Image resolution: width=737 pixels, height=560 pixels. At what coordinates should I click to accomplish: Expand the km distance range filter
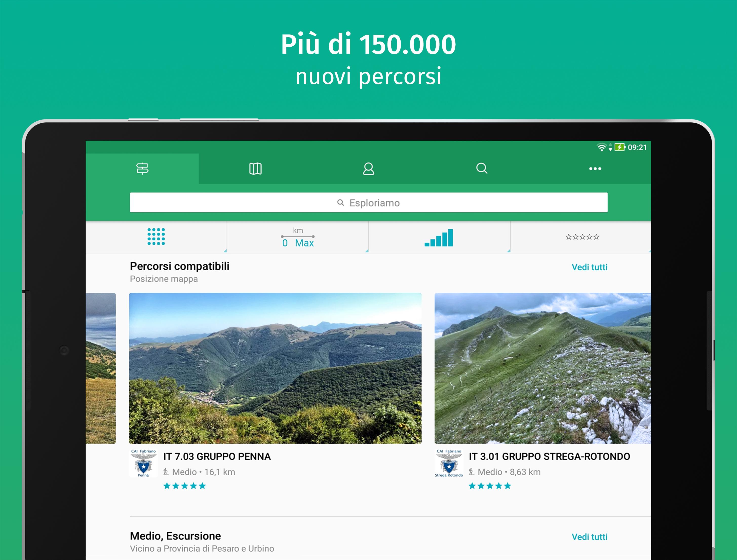point(298,237)
